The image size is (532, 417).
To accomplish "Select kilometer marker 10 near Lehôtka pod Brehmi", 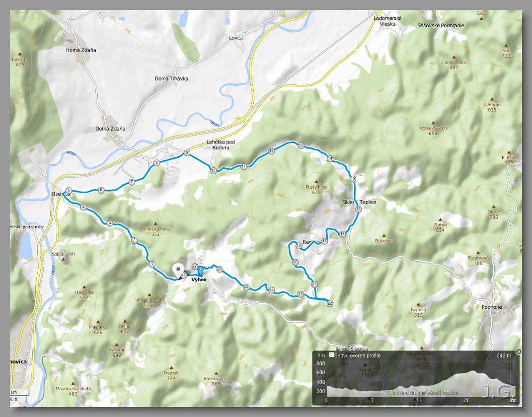I will pos(214,171).
